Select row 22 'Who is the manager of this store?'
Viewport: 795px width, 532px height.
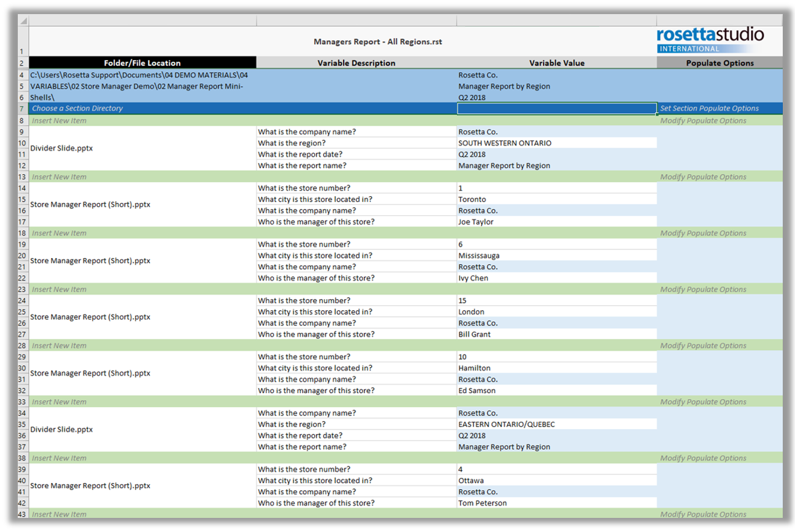tap(356, 278)
